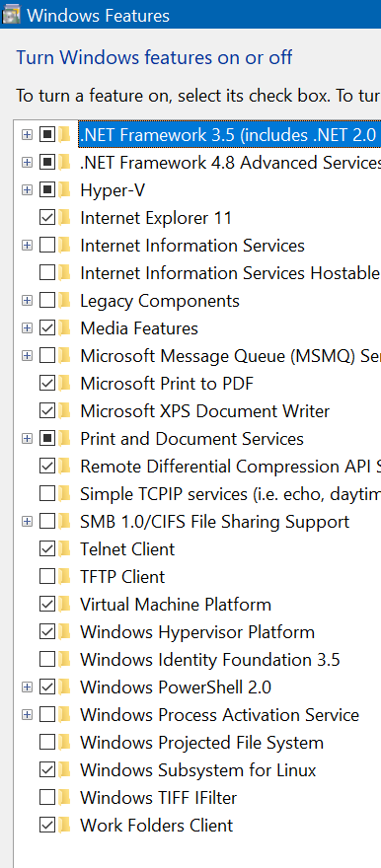The height and width of the screenshot is (868, 381).
Task: Disable the Virtual Machine Platform checkbox
Action: click(x=47, y=605)
